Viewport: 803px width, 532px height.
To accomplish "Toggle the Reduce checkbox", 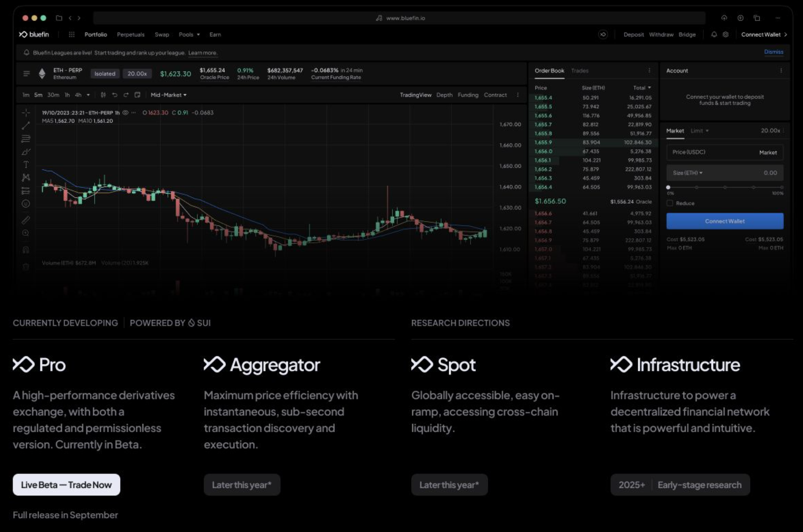I will click(x=670, y=203).
